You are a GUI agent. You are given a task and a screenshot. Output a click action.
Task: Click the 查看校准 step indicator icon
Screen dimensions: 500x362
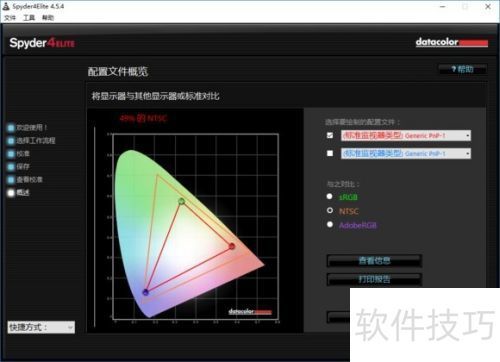(11, 180)
